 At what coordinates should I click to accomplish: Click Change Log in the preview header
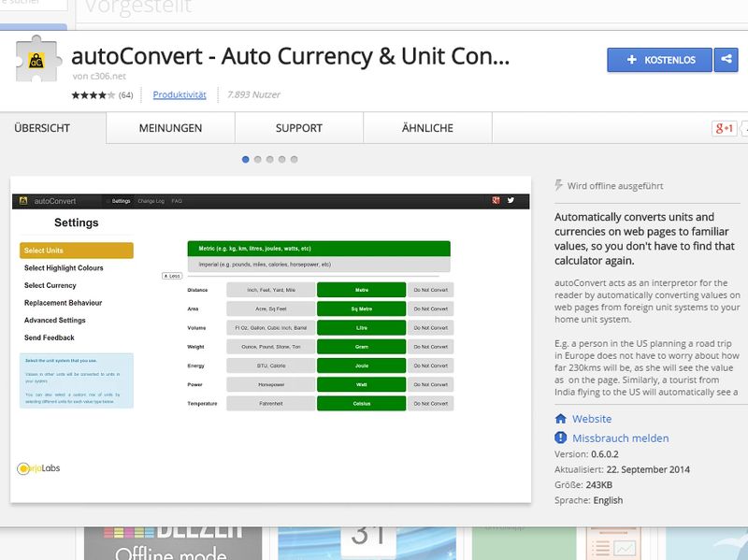[x=151, y=201]
